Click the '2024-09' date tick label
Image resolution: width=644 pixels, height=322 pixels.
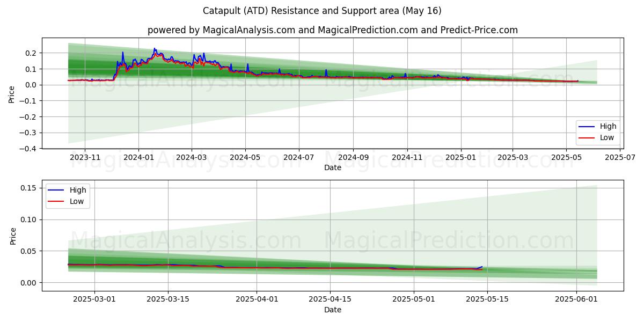point(353,157)
